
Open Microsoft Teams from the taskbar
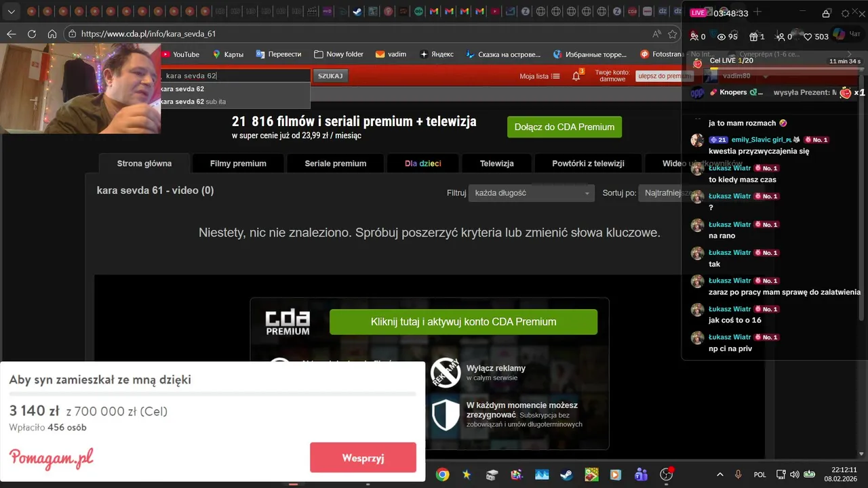tap(641, 474)
